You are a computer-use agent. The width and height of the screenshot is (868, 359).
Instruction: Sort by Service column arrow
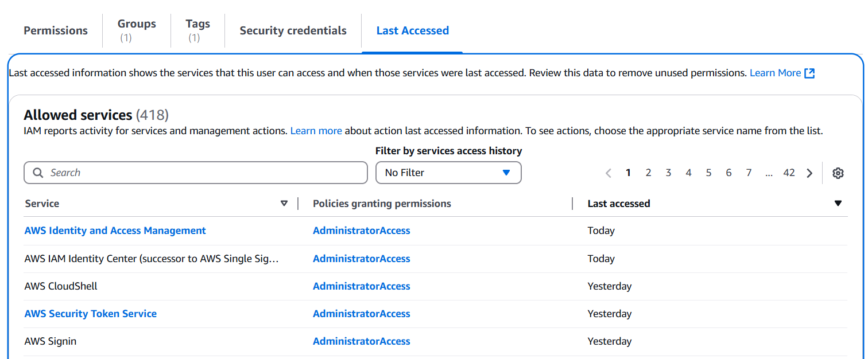[284, 204]
